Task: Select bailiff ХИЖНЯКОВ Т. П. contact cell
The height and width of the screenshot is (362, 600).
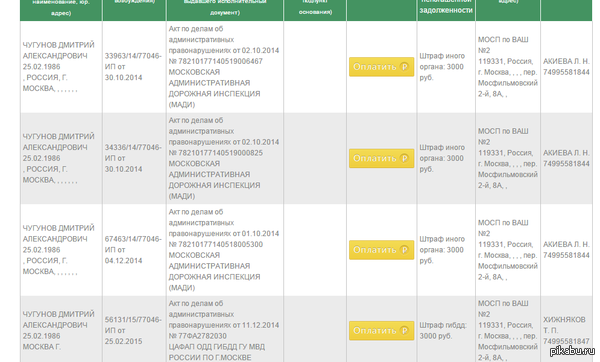Action: point(566,330)
